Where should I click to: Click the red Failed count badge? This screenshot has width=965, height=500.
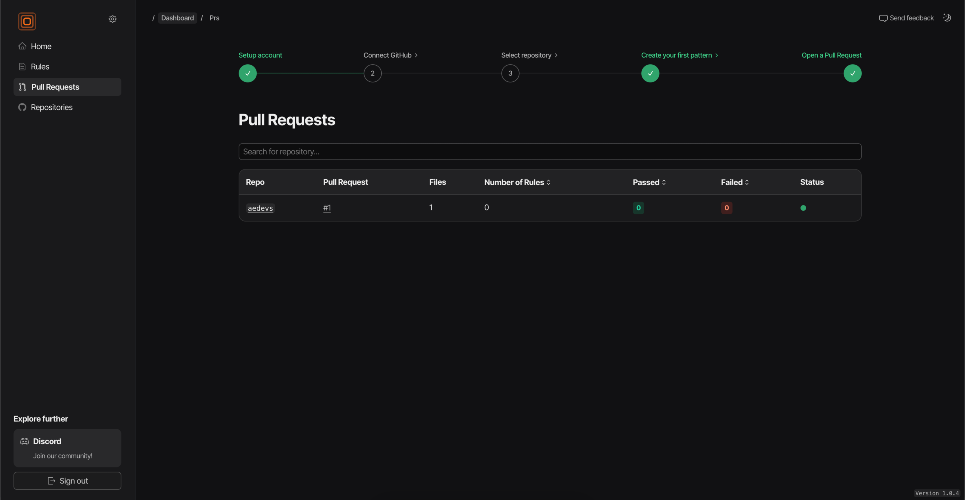point(726,208)
